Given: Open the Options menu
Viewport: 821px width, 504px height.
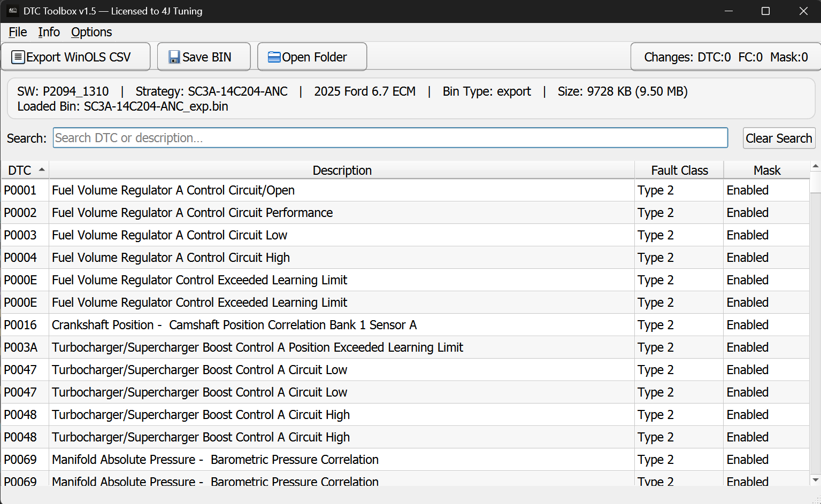Looking at the screenshot, I should pyautogui.click(x=91, y=32).
